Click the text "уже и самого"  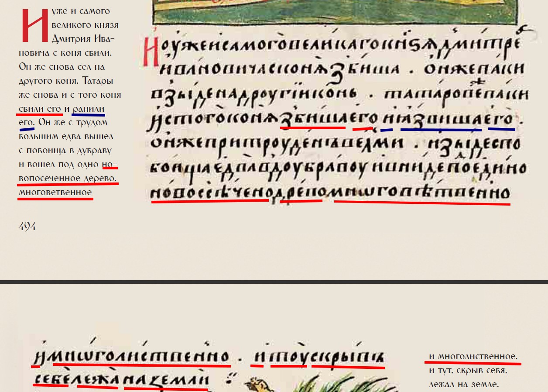pos(81,11)
